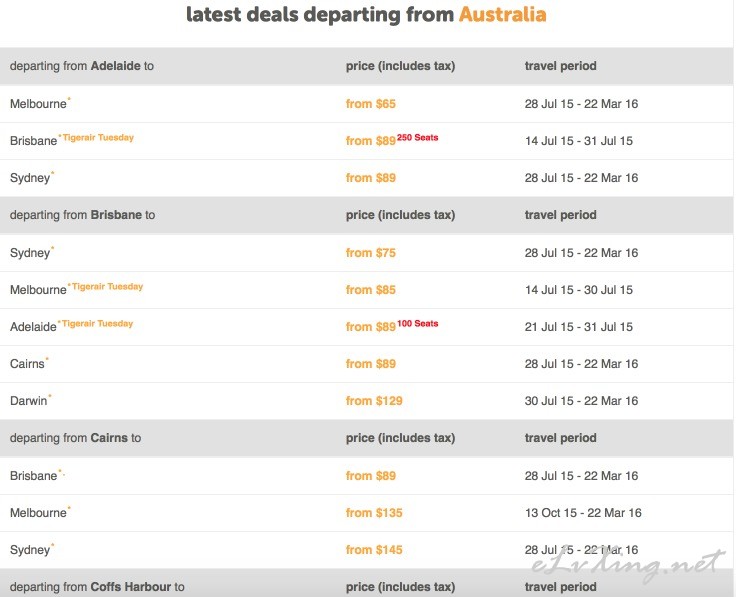Choose Cairns to Sydney route
This screenshot has height=597, width=736.
(30, 550)
